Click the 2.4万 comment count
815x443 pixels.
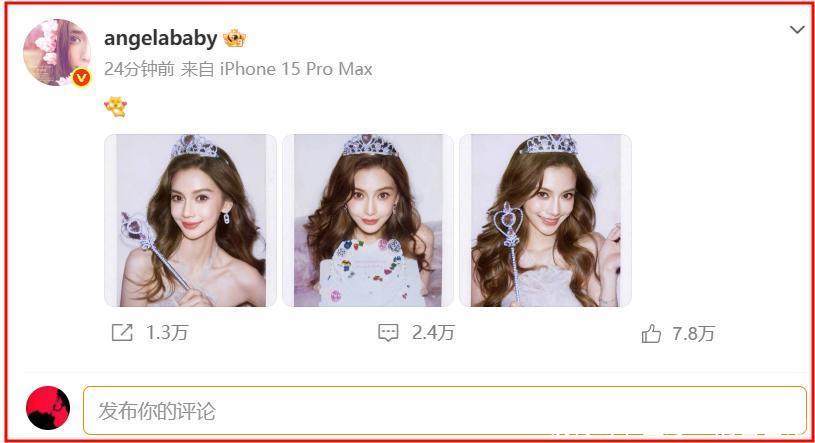(433, 333)
